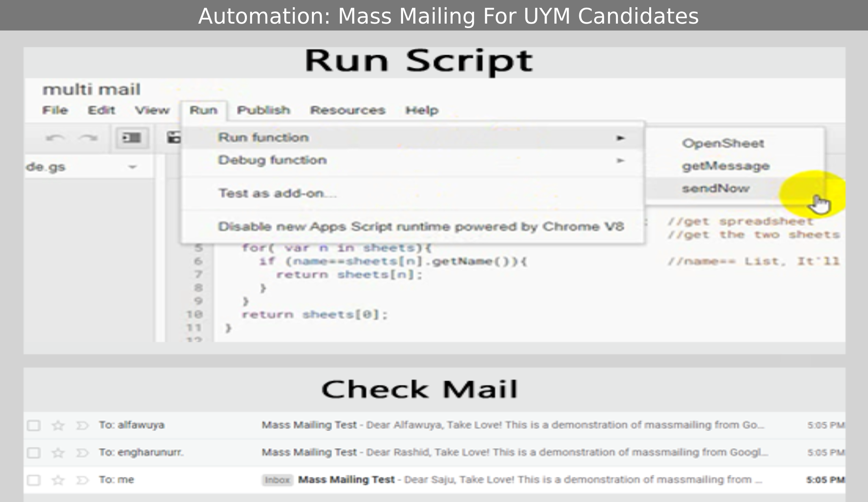The height and width of the screenshot is (502, 868).
Task: Click the redo arrow in toolbar
Action: 88,138
